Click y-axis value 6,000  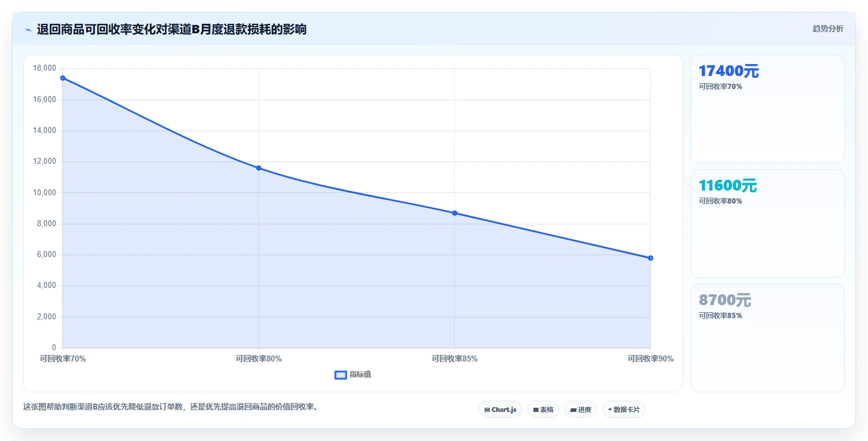click(46, 255)
